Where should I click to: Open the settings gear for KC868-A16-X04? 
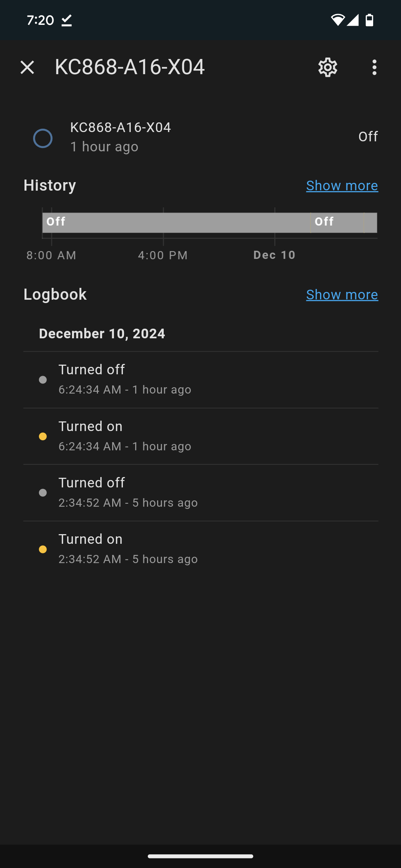pos(327,68)
